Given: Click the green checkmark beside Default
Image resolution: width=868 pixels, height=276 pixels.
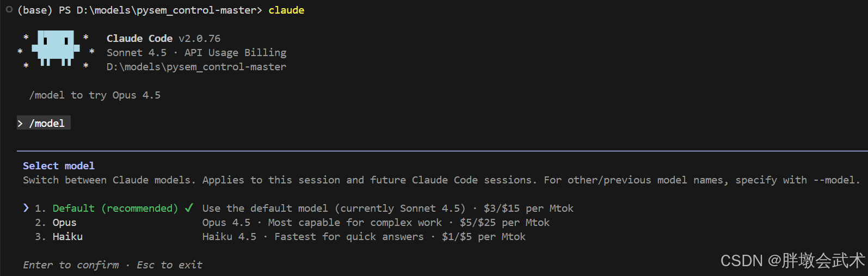Looking at the screenshot, I should pos(189,208).
